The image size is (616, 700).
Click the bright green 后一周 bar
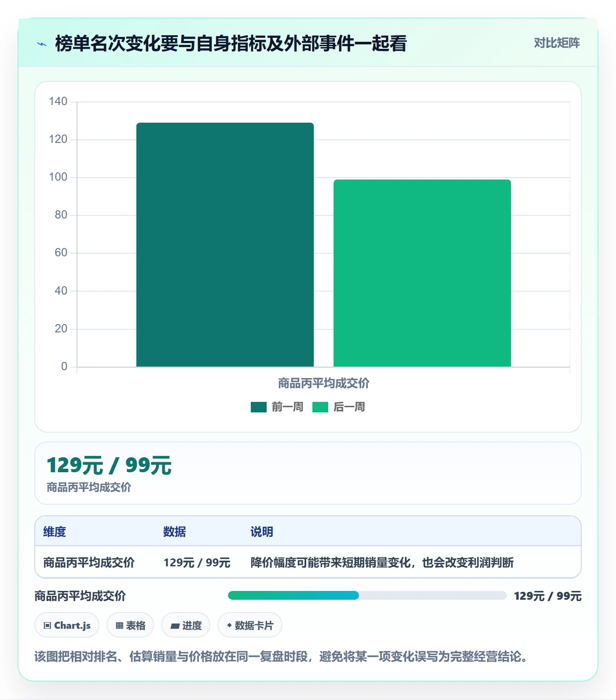[422, 273]
